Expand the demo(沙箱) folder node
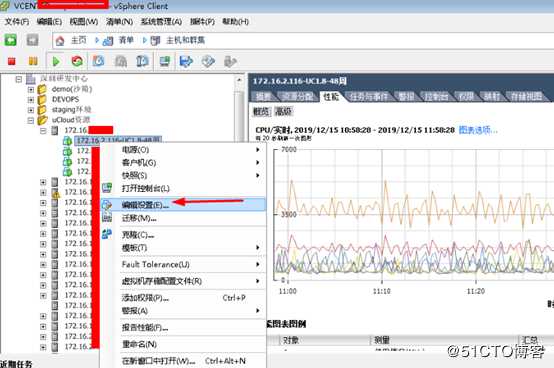The width and height of the screenshot is (554, 368). tap(31, 90)
